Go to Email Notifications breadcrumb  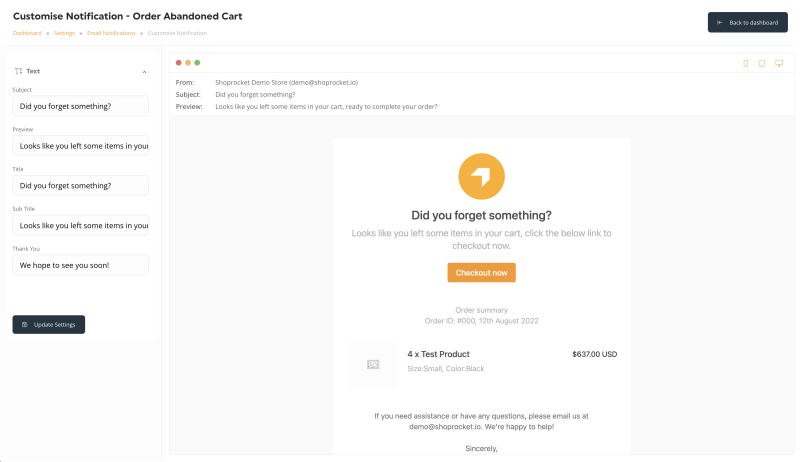pyautogui.click(x=111, y=33)
